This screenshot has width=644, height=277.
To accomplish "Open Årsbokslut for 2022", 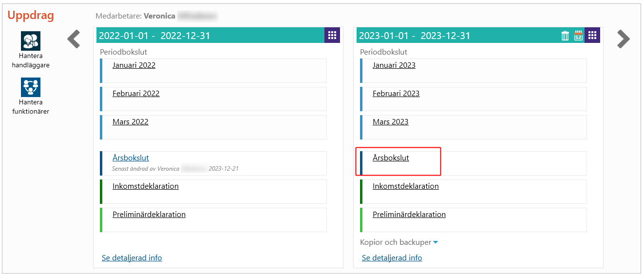I will point(131,158).
